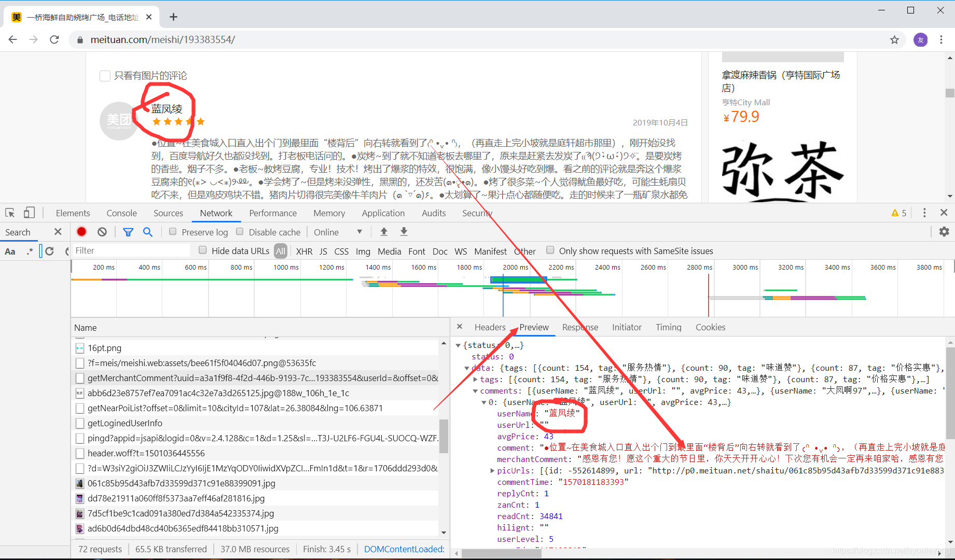Screen dimensions: 955x560
Task: Show the Timing tab
Action: pos(668,327)
